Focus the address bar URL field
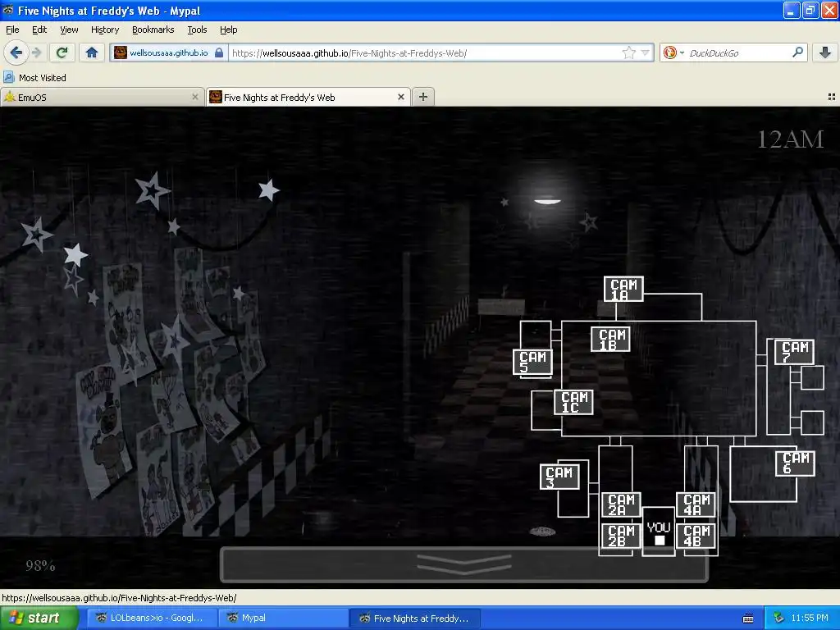 tap(426, 52)
